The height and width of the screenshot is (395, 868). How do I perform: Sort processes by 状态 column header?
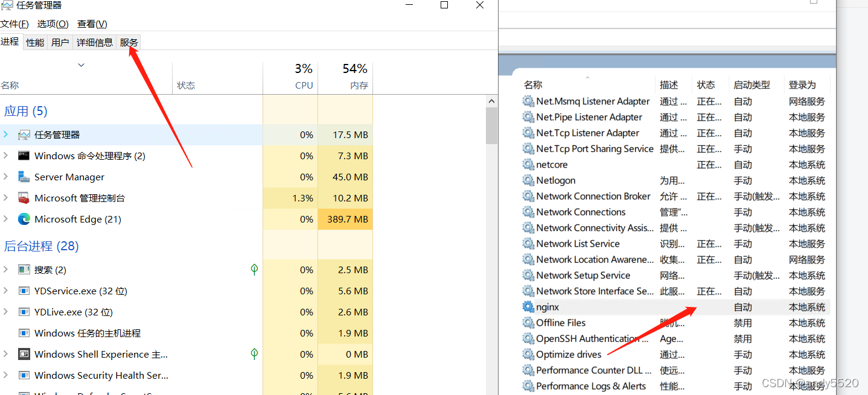(217, 78)
